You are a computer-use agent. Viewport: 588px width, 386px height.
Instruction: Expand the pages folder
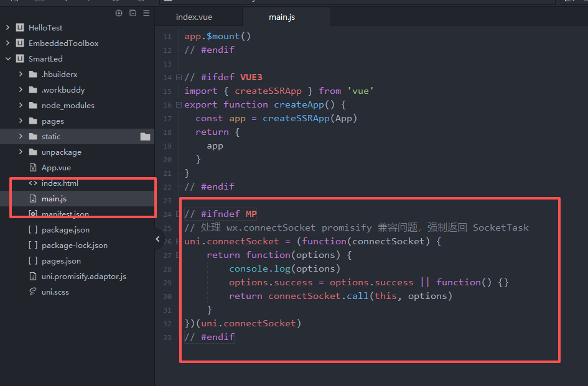[21, 121]
